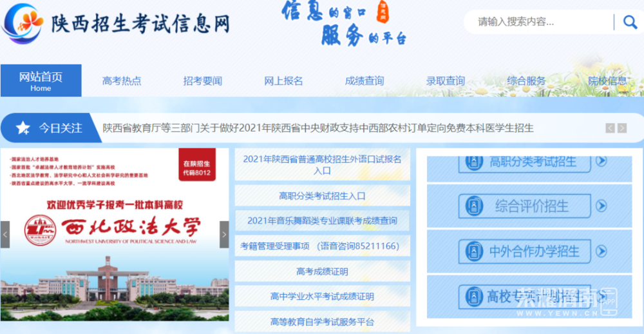
Task: Click the document icon on 中外合作办学招生
Action: click(473, 251)
